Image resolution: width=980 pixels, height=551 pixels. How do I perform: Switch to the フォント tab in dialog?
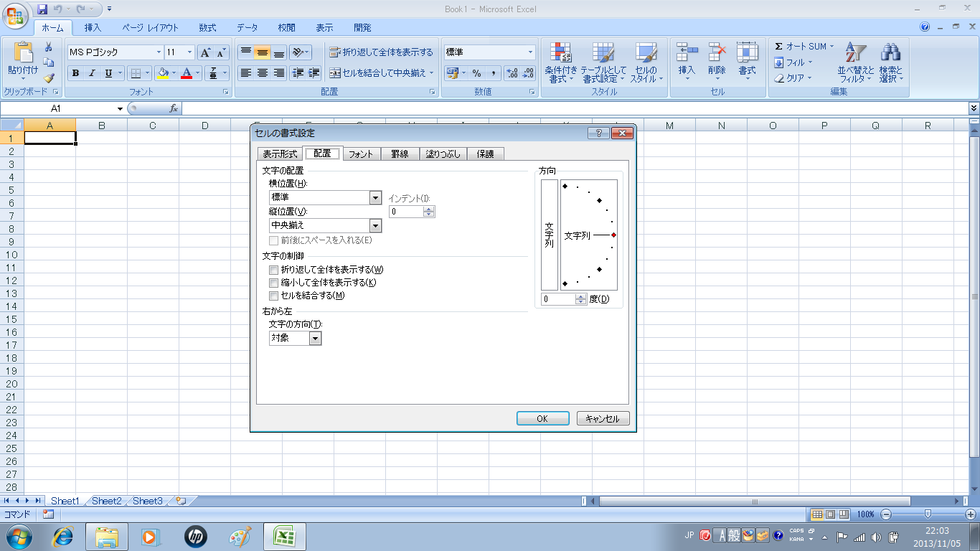tap(361, 154)
